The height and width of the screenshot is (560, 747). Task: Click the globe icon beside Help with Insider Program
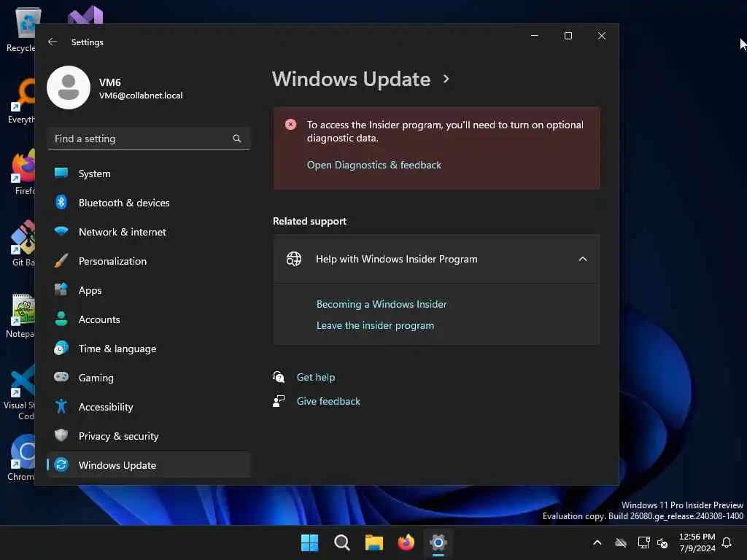tap(293, 259)
